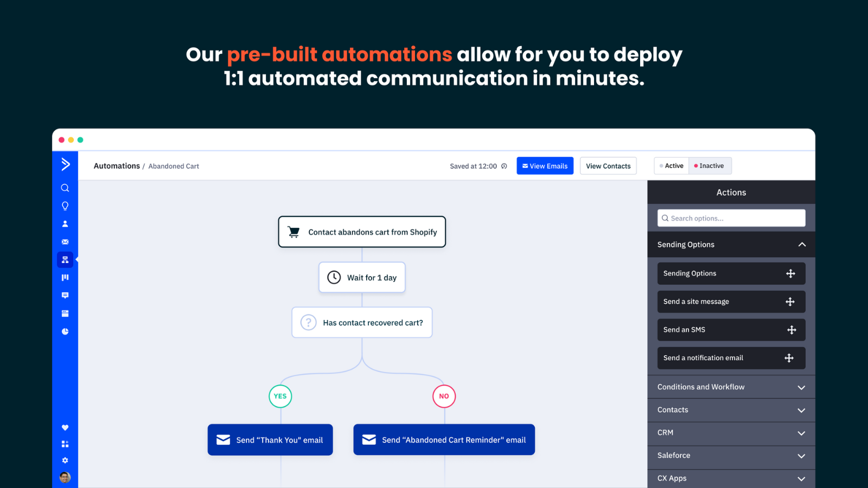Click the View Emails button
The image size is (868, 488).
[545, 165]
